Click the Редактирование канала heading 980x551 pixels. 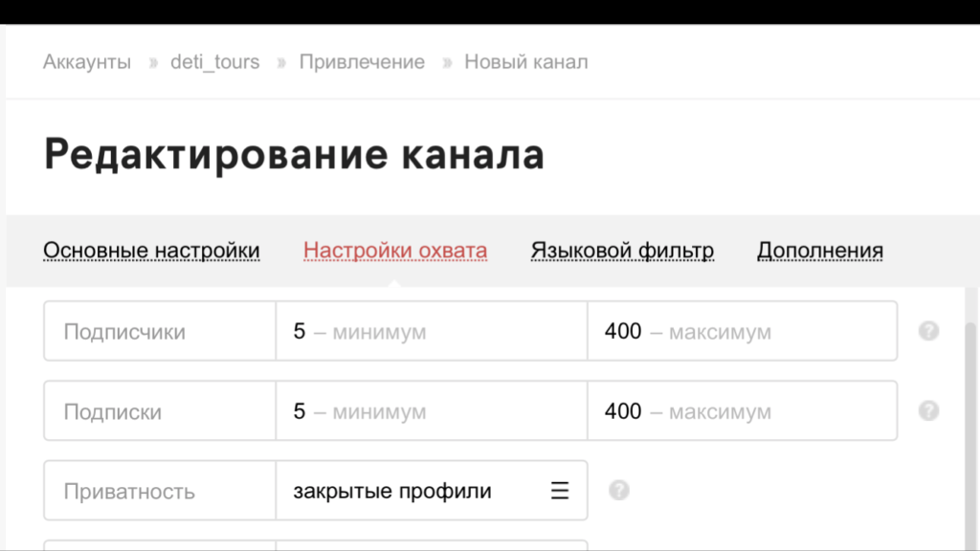click(x=294, y=155)
